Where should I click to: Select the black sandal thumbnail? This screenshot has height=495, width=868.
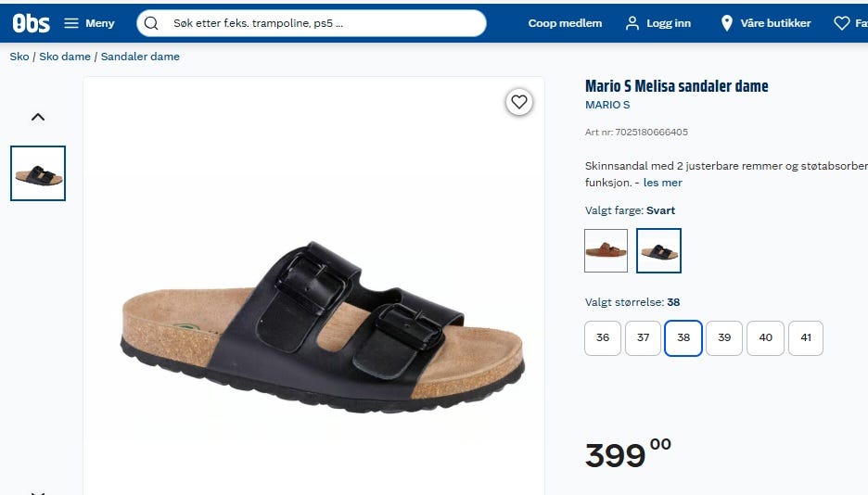coord(38,173)
